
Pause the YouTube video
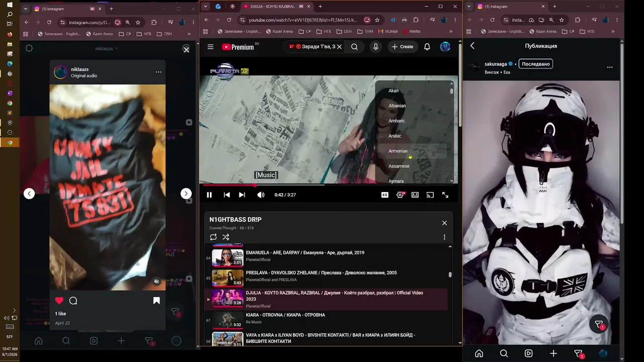click(209, 195)
